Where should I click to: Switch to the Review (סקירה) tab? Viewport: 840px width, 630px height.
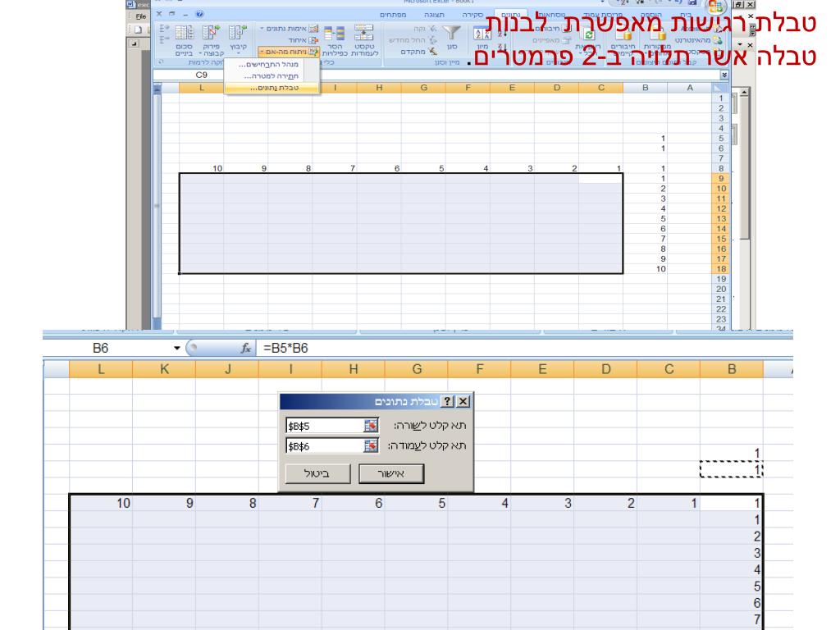point(472,15)
